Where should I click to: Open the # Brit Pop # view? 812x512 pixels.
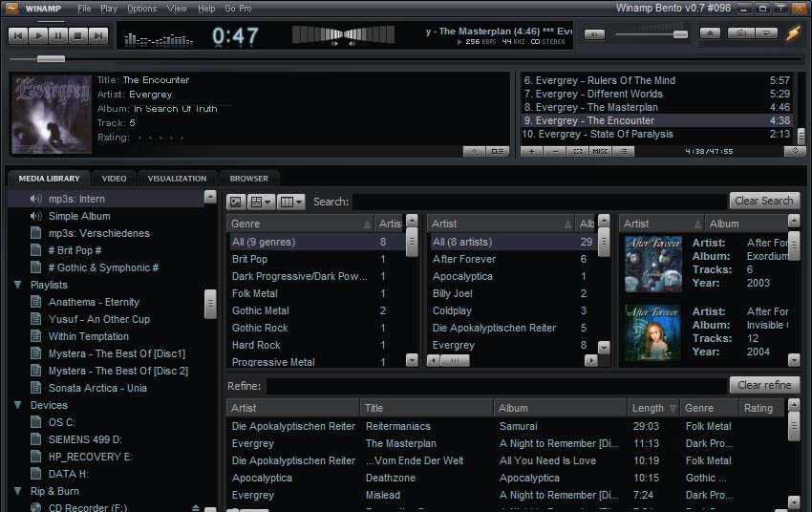coord(75,250)
